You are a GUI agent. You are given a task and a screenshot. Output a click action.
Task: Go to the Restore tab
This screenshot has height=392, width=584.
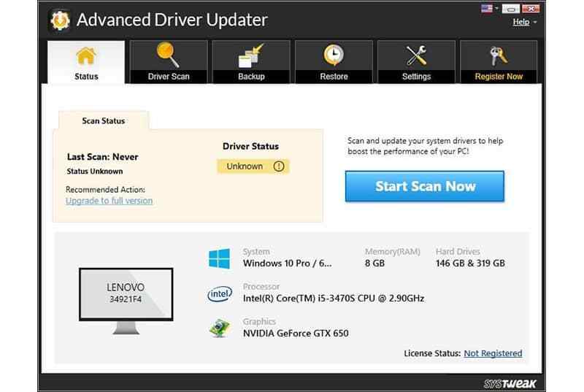(334, 62)
